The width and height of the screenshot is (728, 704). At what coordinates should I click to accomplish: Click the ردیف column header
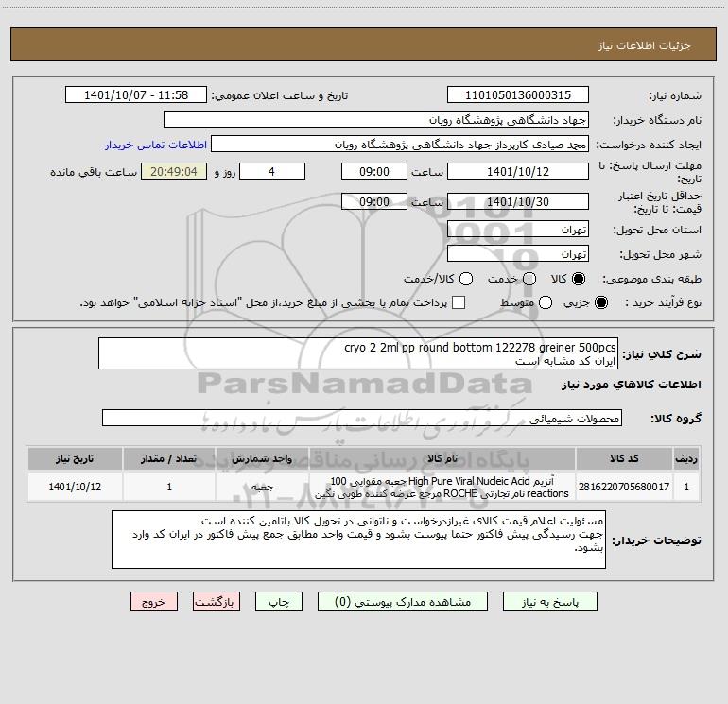click(686, 458)
